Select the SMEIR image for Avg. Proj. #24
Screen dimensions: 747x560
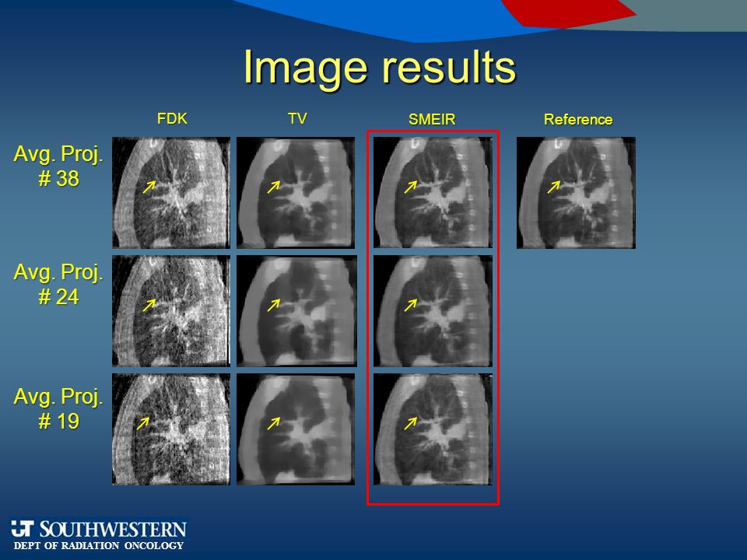click(433, 311)
